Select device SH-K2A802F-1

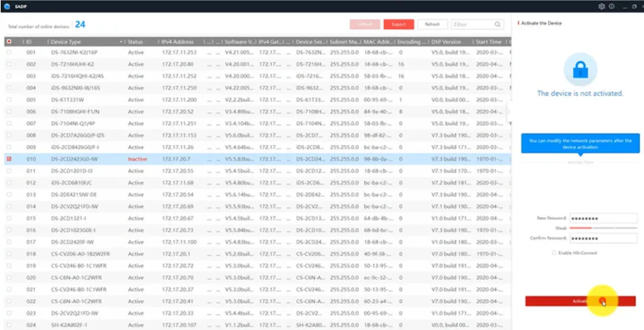(69, 325)
